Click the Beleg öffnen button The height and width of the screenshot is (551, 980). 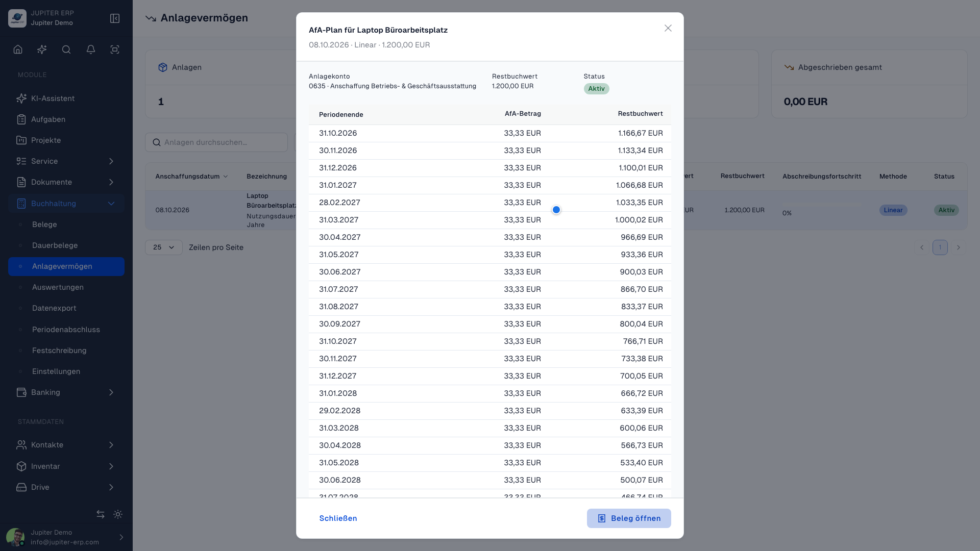point(629,518)
